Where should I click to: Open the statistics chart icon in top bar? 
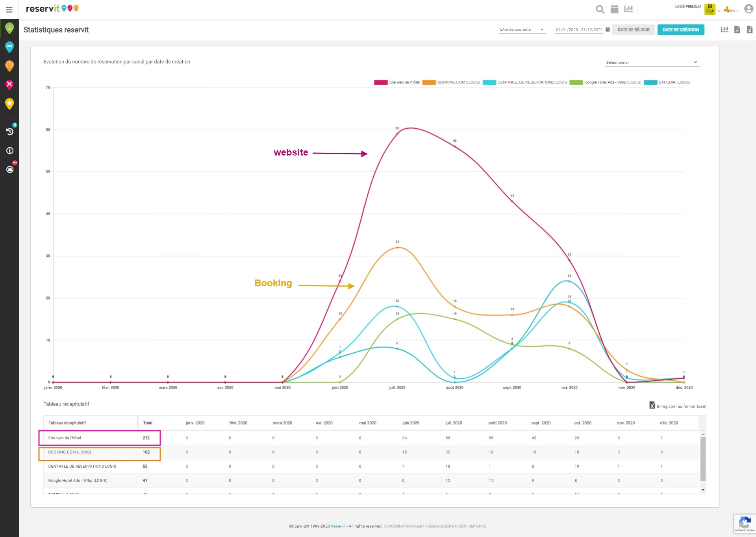pos(628,9)
